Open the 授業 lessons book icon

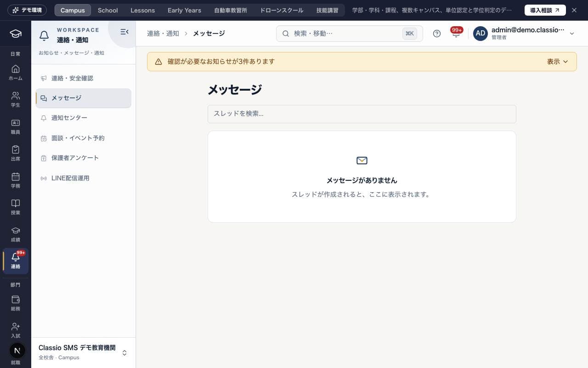click(x=16, y=207)
